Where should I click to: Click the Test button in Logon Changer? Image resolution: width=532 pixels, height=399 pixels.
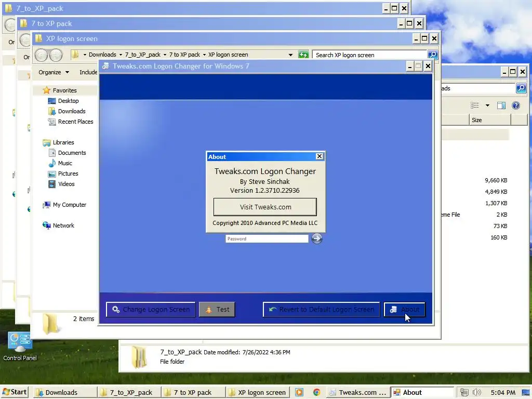(x=217, y=310)
